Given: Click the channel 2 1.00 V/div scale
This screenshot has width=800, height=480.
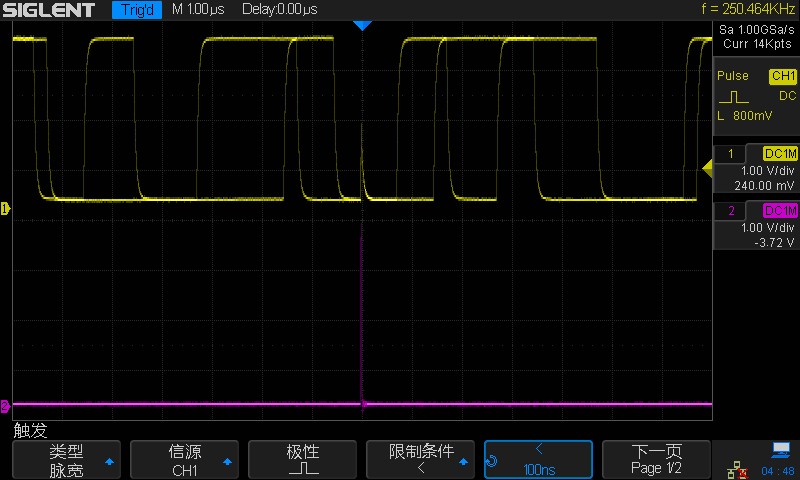Looking at the screenshot, I should (767, 228).
